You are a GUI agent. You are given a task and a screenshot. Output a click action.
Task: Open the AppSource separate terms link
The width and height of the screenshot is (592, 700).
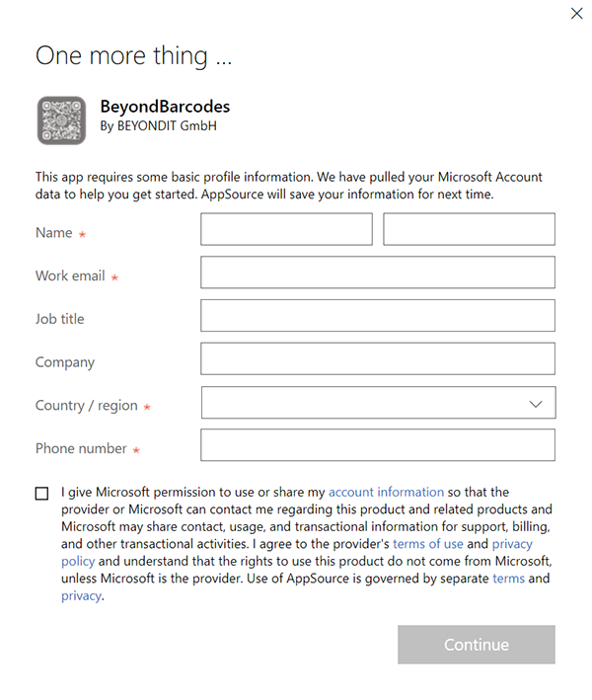pos(508,579)
